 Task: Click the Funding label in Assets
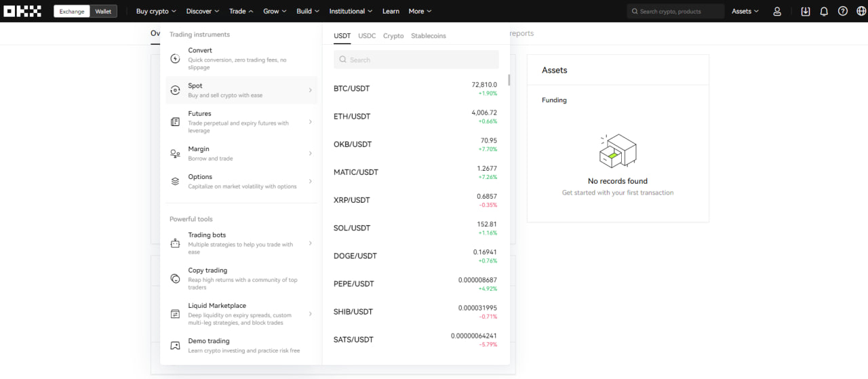[554, 100]
